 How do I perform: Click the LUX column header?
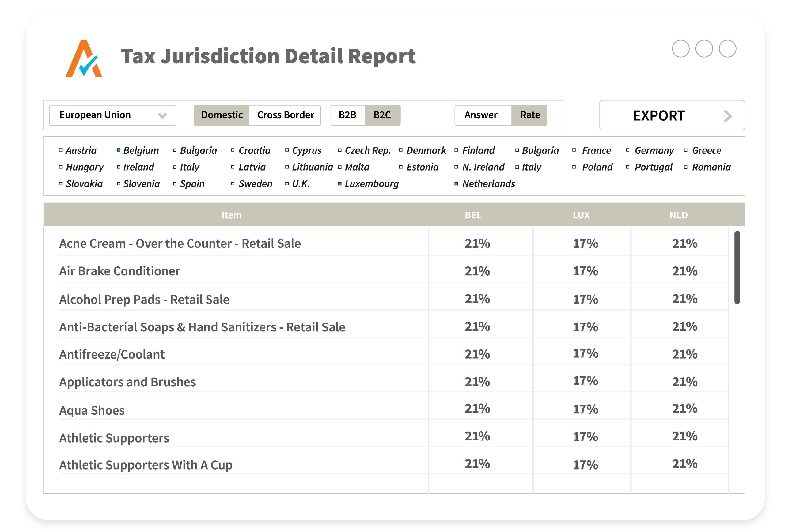coord(581,215)
